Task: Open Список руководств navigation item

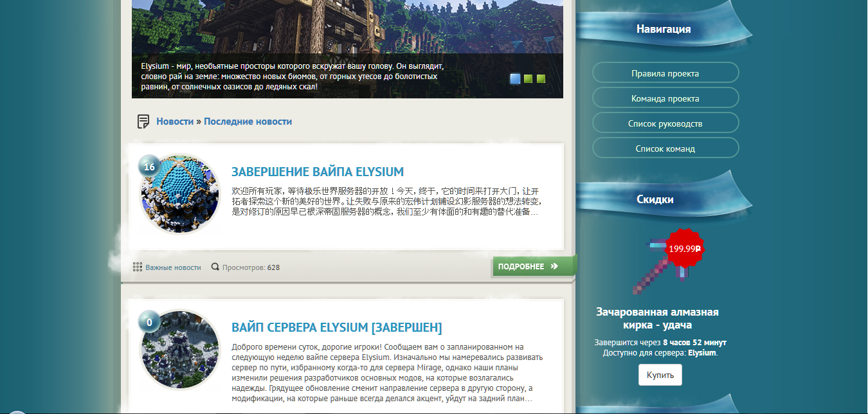Action: [665, 123]
